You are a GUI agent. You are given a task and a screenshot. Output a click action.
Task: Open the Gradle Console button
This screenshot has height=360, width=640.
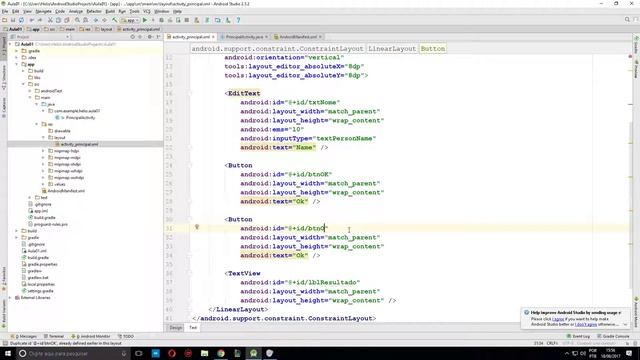point(613,336)
